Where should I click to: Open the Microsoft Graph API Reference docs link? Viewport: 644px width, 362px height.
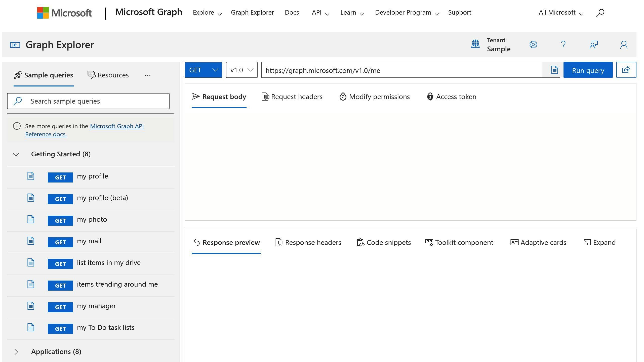click(x=84, y=130)
